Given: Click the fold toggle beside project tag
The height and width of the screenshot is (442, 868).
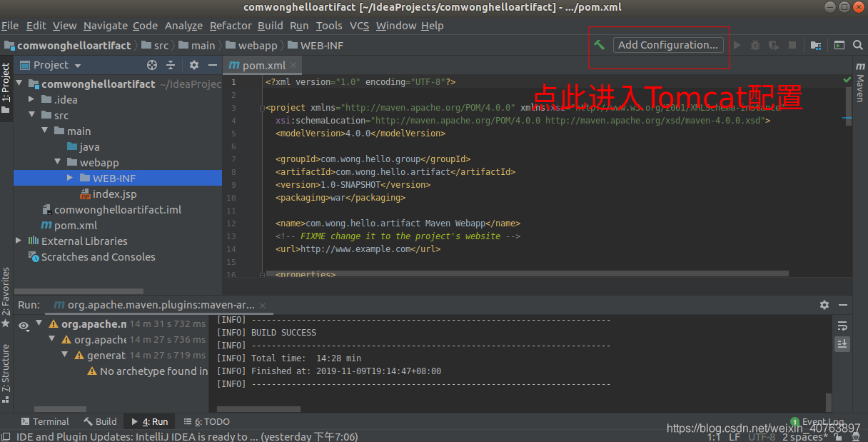Looking at the screenshot, I should click(x=262, y=109).
